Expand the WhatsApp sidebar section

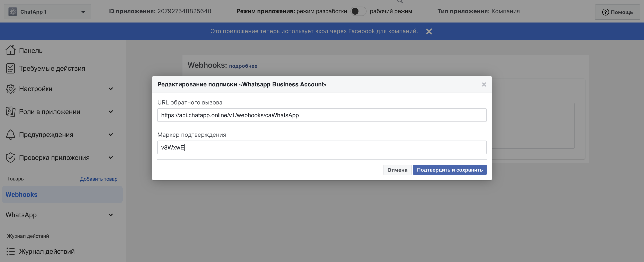coord(111,215)
